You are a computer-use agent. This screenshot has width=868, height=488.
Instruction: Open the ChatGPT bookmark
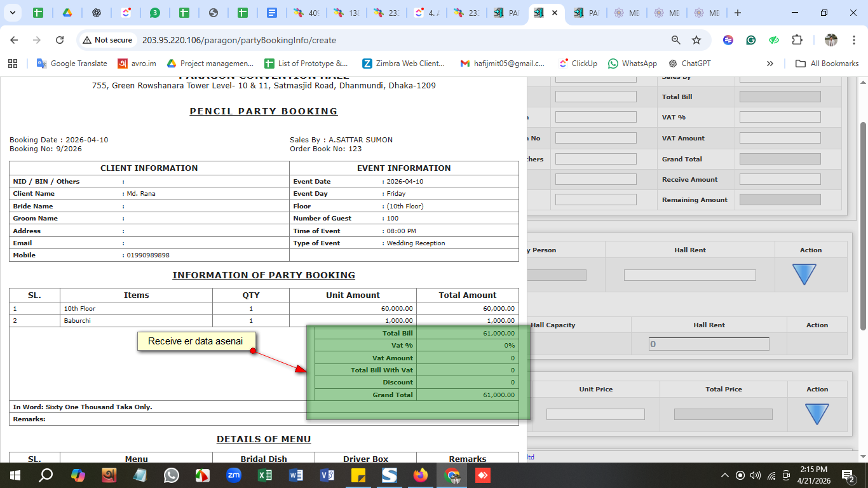pos(689,64)
